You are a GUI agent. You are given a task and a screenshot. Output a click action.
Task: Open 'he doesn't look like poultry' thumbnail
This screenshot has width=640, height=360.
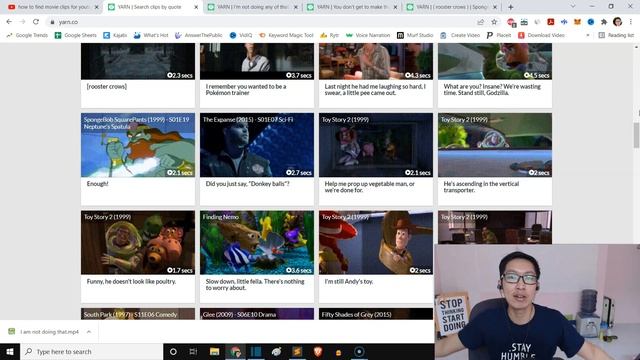pos(138,242)
